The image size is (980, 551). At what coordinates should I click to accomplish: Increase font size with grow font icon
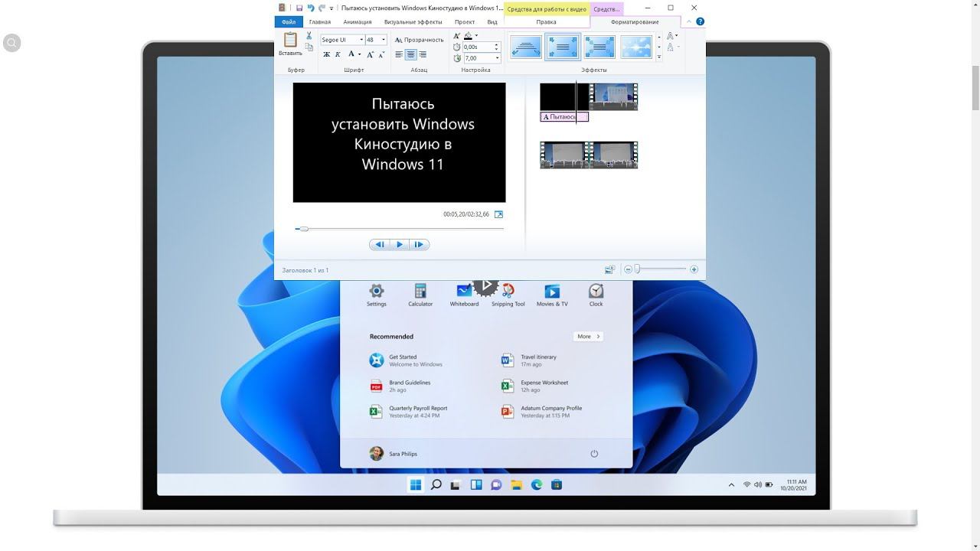click(x=371, y=54)
